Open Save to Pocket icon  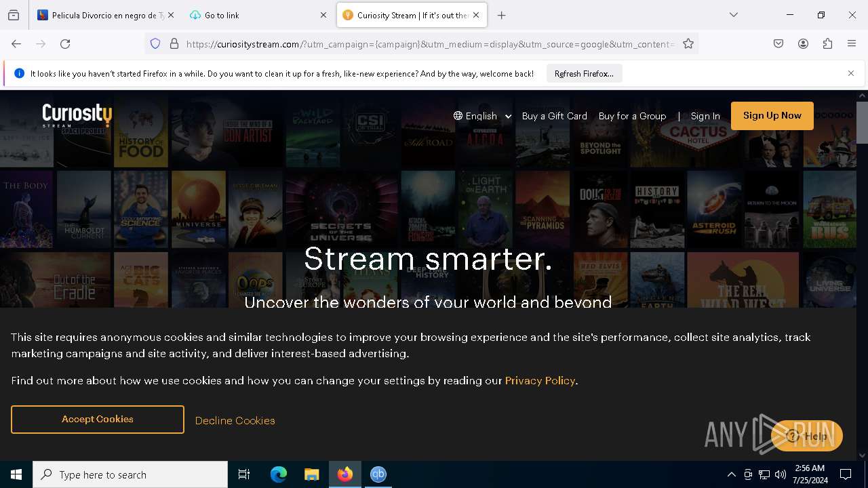click(x=778, y=44)
